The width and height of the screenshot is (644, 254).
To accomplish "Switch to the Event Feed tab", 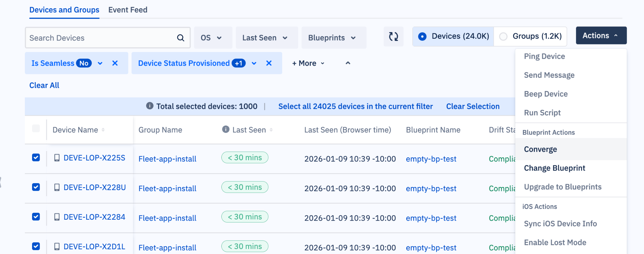I will click(128, 10).
